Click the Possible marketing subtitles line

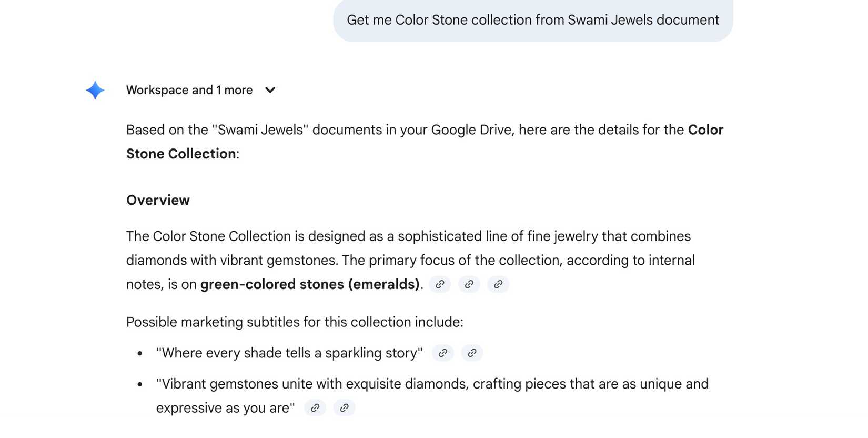click(295, 322)
